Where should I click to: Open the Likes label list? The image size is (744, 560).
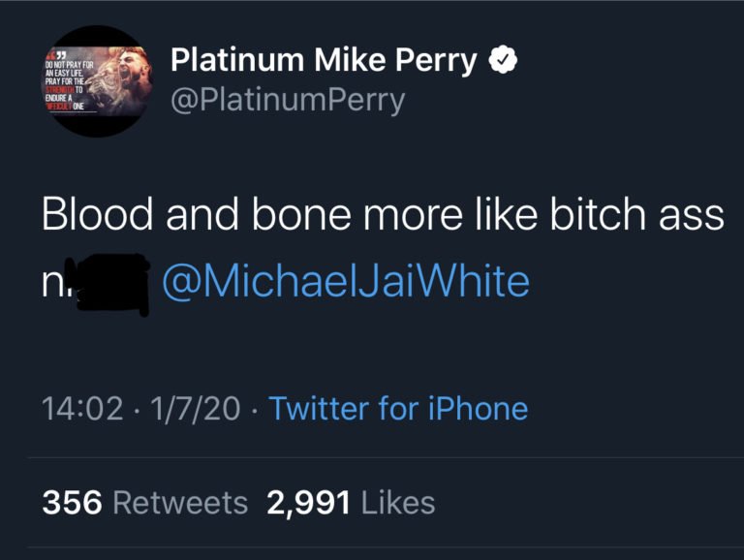pyautogui.click(x=397, y=502)
